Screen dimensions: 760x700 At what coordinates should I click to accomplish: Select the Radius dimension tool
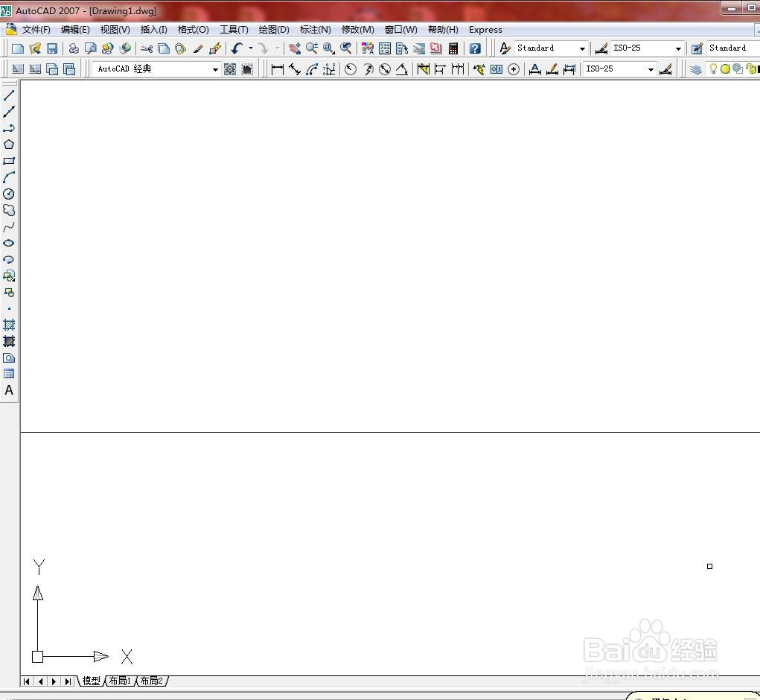click(x=351, y=69)
